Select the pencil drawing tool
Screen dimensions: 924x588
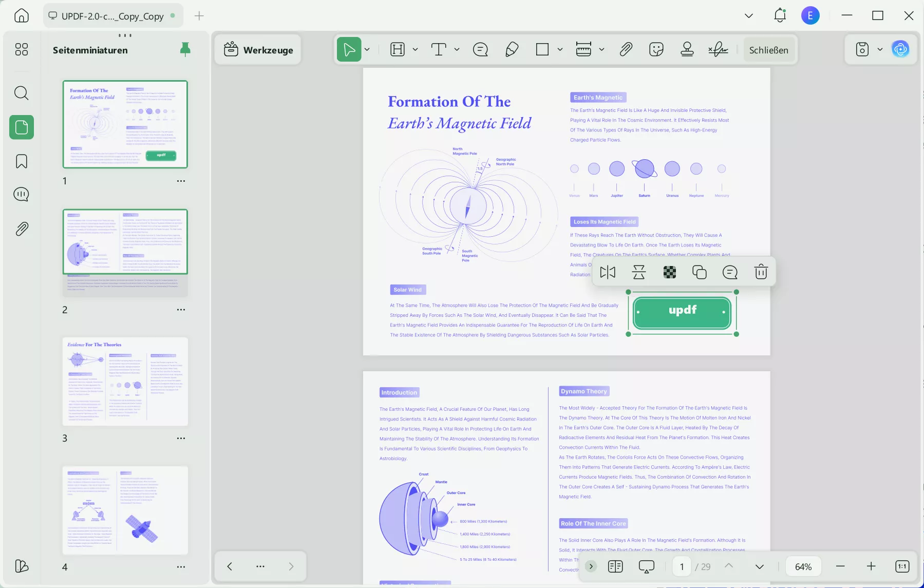point(512,49)
